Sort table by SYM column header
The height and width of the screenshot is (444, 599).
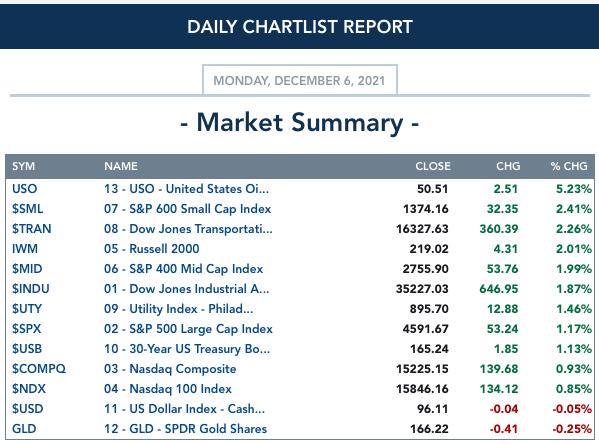[x=23, y=166]
